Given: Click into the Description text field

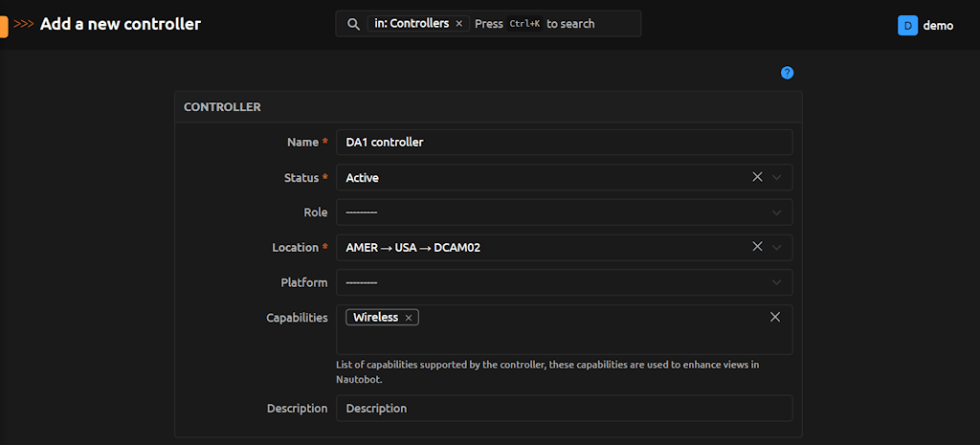Looking at the screenshot, I should tap(564, 409).
